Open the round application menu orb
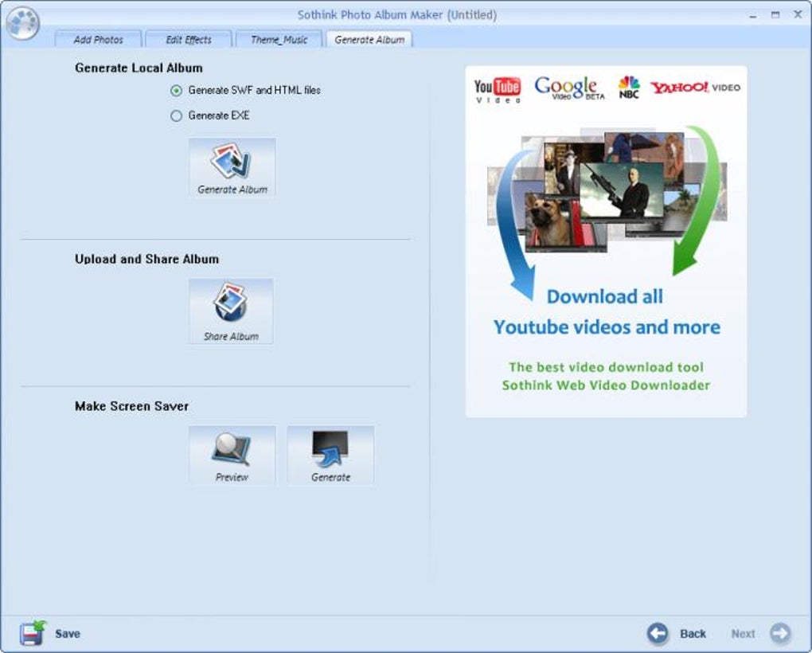 click(x=22, y=22)
